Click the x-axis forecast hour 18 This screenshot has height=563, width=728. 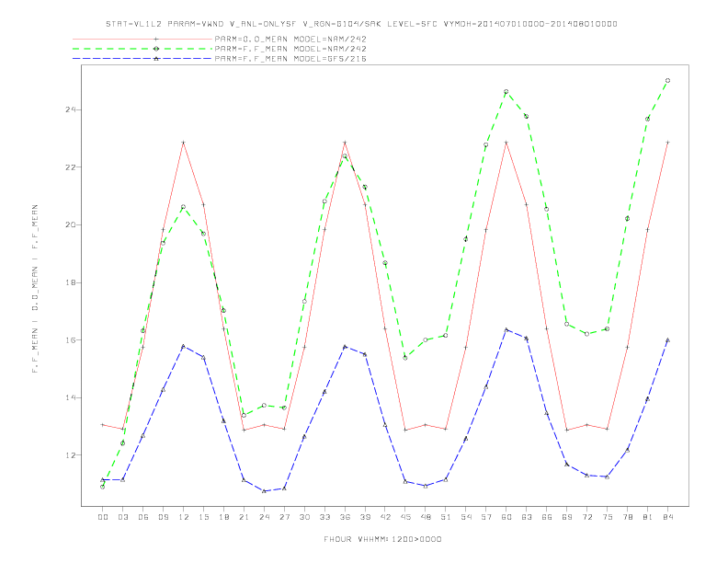(x=223, y=517)
